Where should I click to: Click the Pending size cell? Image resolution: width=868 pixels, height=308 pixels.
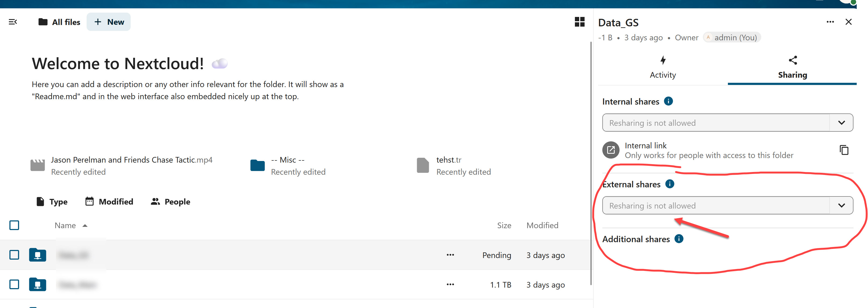(497, 255)
